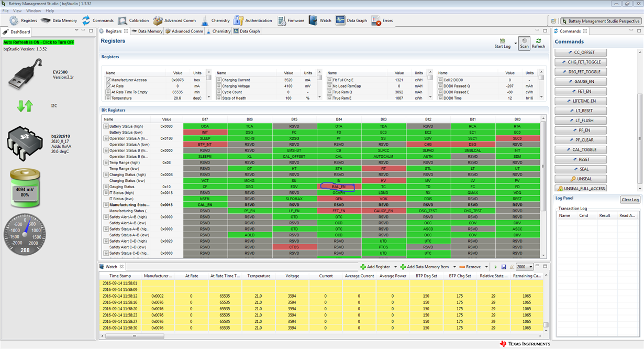The width and height of the screenshot is (644, 349).
Task: Click the edit icon beside Manufacturer Access
Action: [108, 80]
